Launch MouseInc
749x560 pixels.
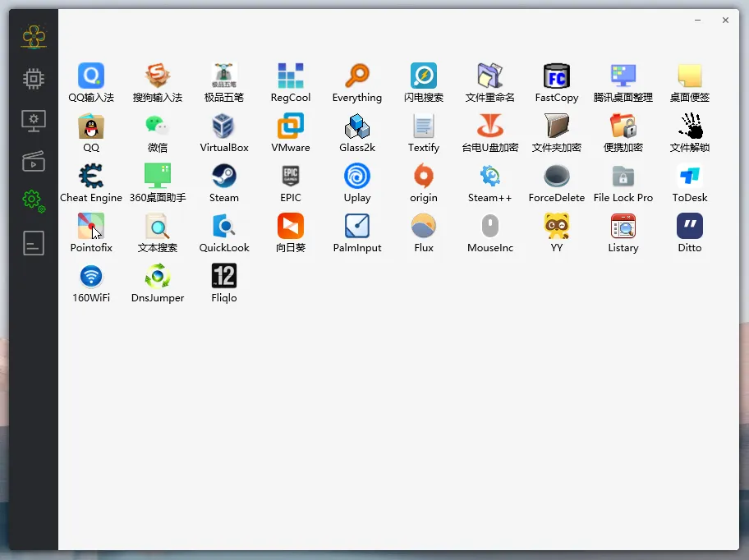[490, 226]
